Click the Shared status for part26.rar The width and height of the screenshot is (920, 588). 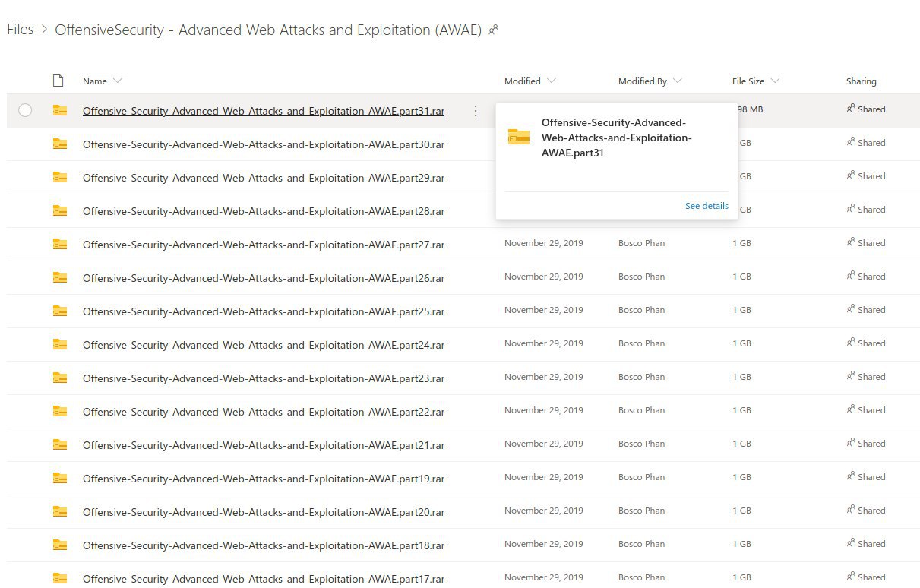point(866,277)
